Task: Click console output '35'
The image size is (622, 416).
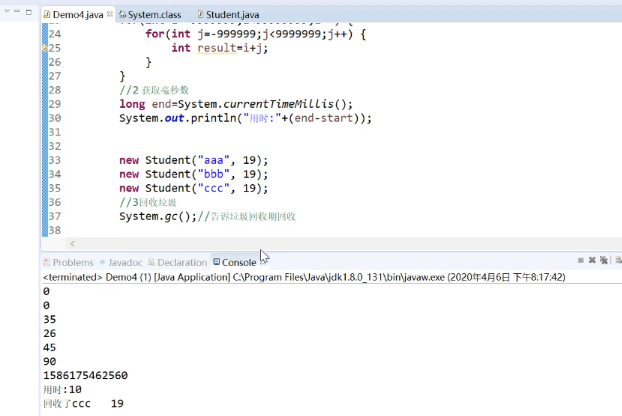Action: click(x=50, y=319)
